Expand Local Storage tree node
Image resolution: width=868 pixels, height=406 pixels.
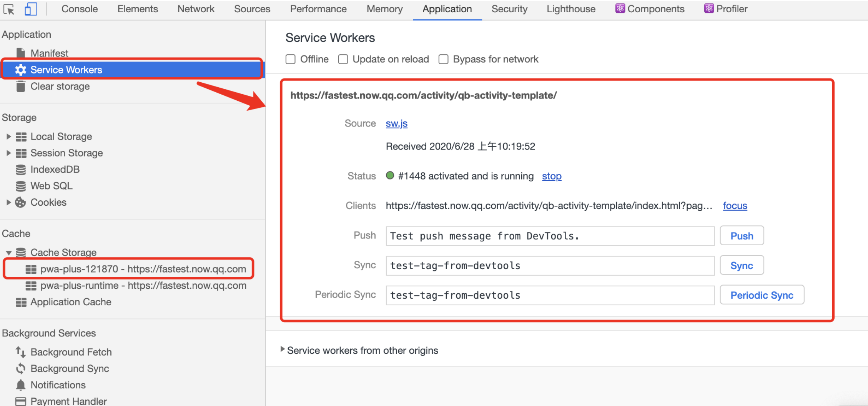pos(8,136)
